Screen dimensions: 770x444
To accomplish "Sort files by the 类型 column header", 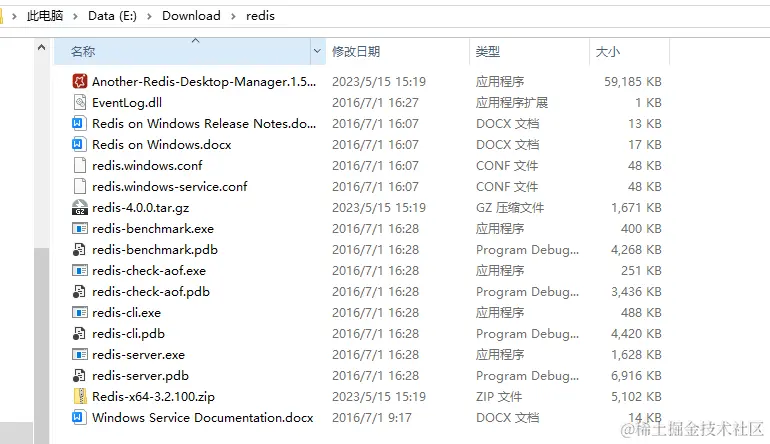I will coord(529,51).
